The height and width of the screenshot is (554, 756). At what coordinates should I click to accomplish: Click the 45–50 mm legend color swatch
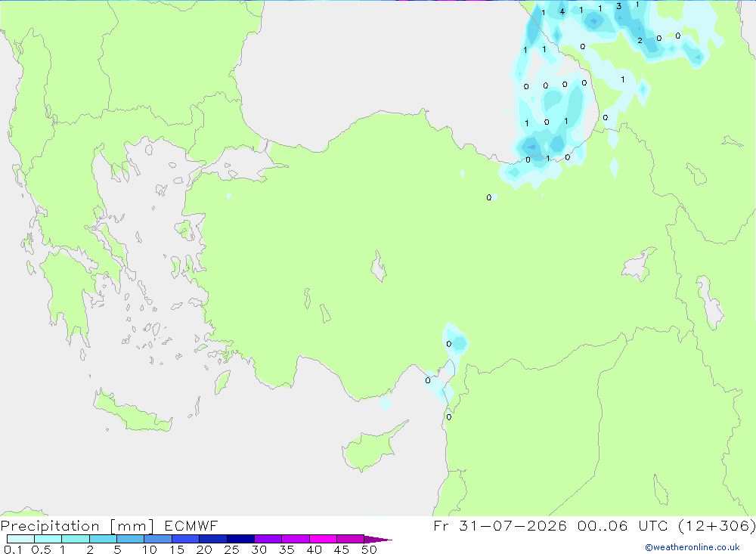351,539
